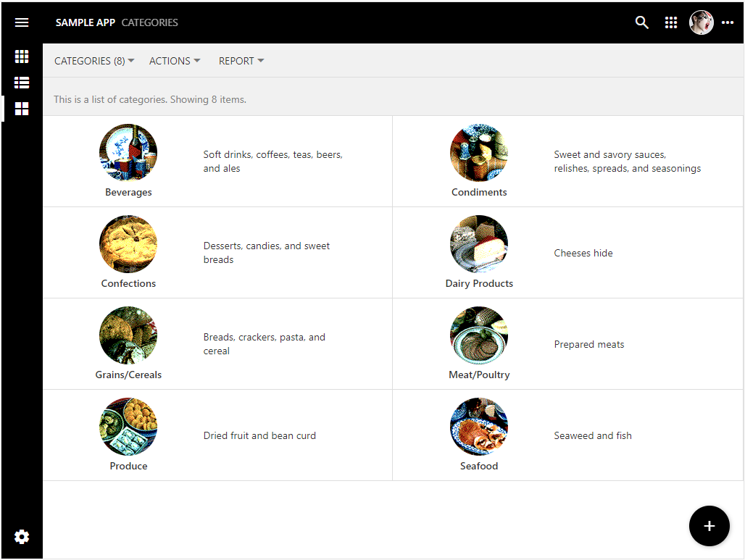Image resolution: width=745 pixels, height=560 pixels.
Task: Select description 'Desserts, candies, and sweet breads'
Action: coord(267,253)
